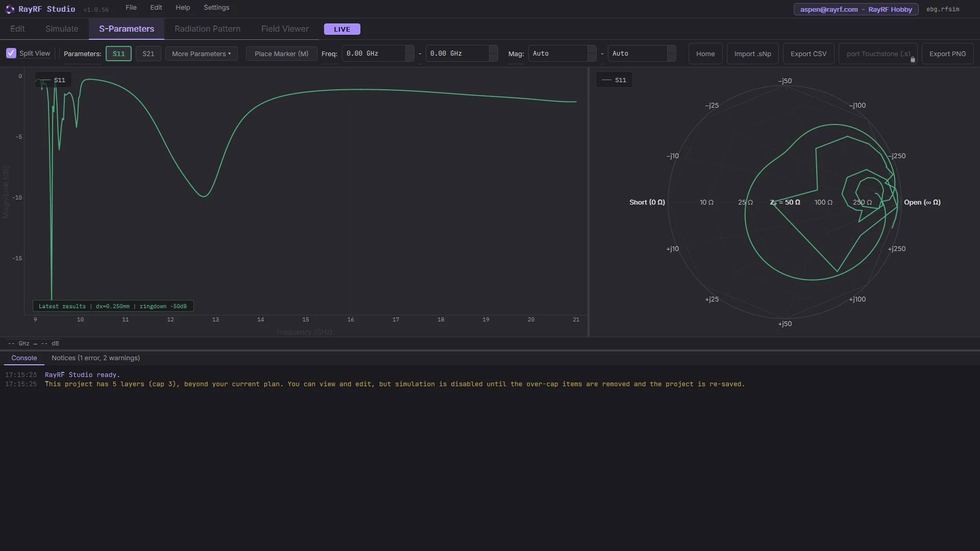Increase minimum Mag with stepper up arrow
Screen dimensions: 980x551
tap(592, 49)
